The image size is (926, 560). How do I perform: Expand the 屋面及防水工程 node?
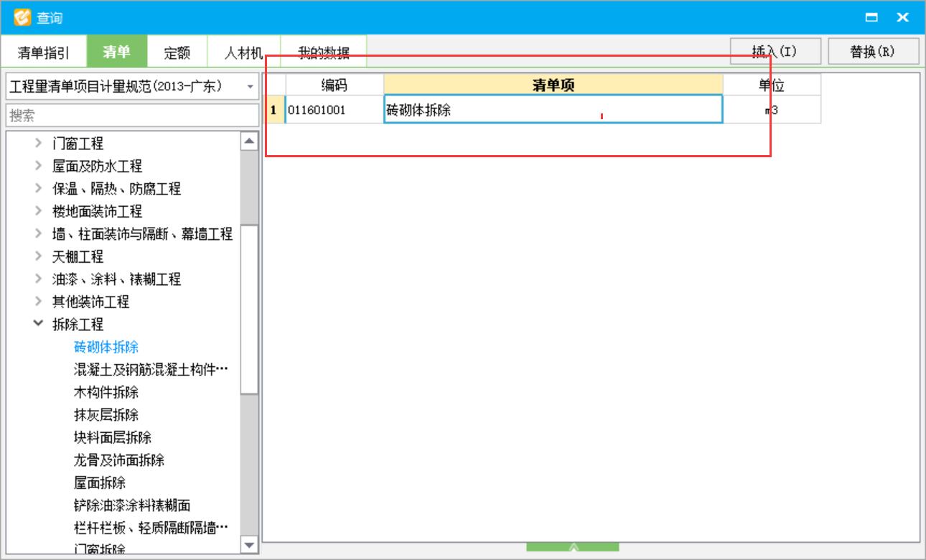(38, 166)
